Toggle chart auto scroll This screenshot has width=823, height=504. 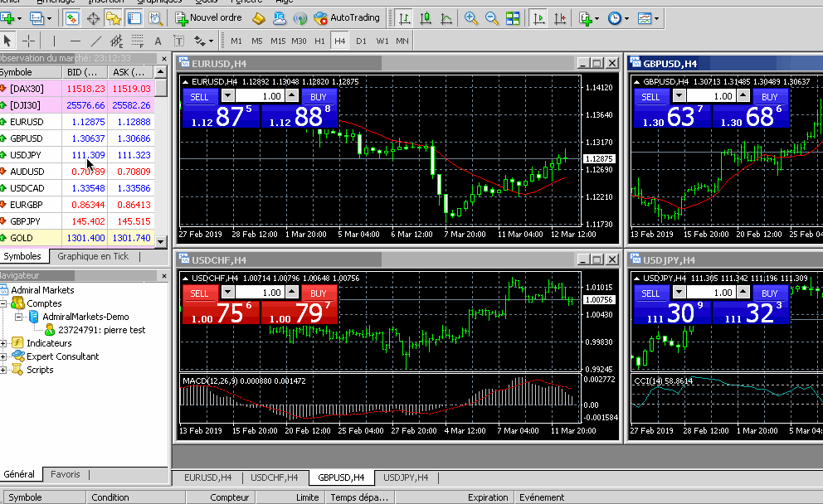(x=539, y=18)
